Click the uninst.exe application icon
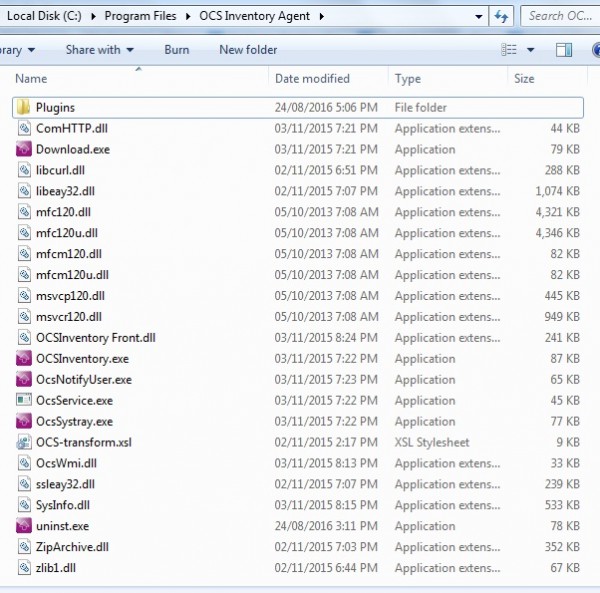 (x=24, y=526)
